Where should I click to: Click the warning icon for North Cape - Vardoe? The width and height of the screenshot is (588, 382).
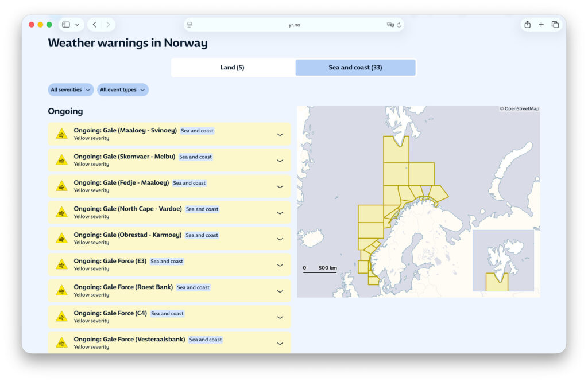click(61, 212)
